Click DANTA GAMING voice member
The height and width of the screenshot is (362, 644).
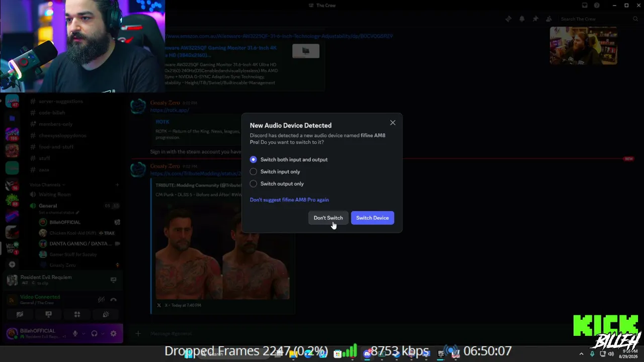79,244
